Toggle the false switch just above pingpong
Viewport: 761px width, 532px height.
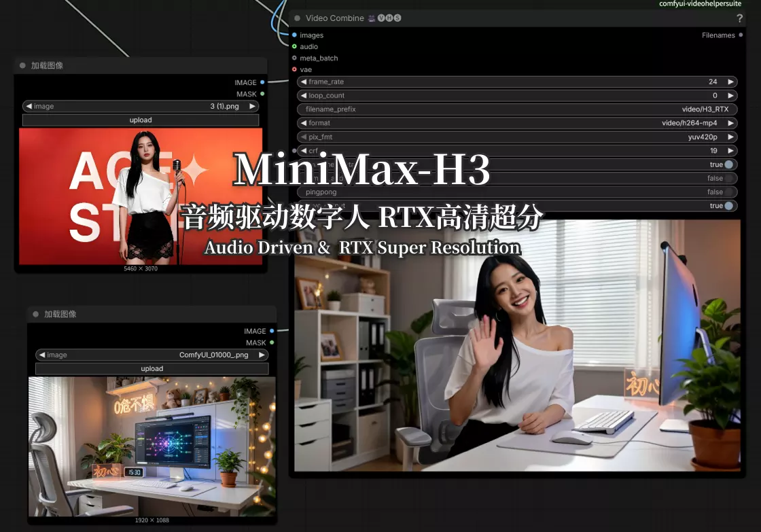pos(728,178)
